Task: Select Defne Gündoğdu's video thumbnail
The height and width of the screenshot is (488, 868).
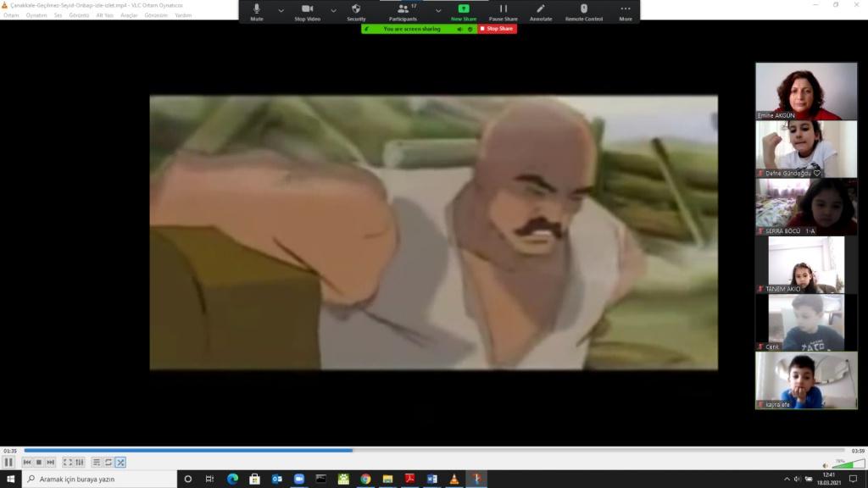Action: point(806,149)
